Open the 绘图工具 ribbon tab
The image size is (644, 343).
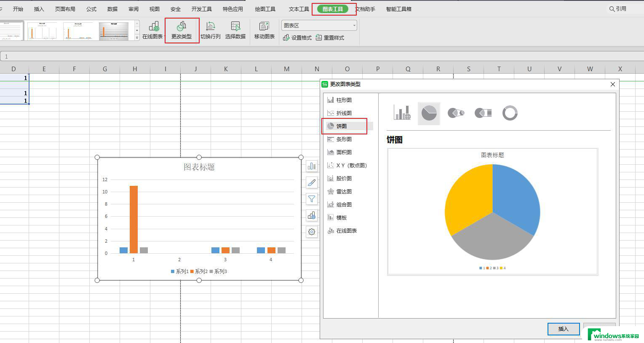click(265, 9)
